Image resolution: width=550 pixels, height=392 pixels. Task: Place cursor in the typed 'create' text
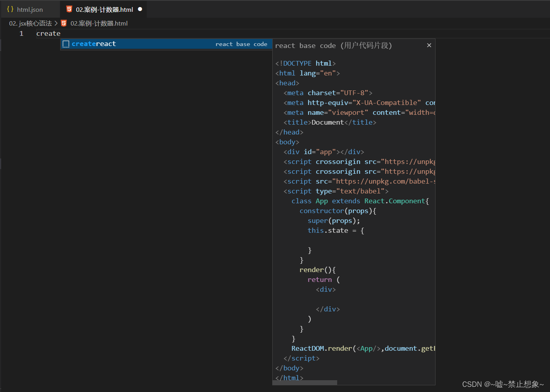[x=48, y=34]
